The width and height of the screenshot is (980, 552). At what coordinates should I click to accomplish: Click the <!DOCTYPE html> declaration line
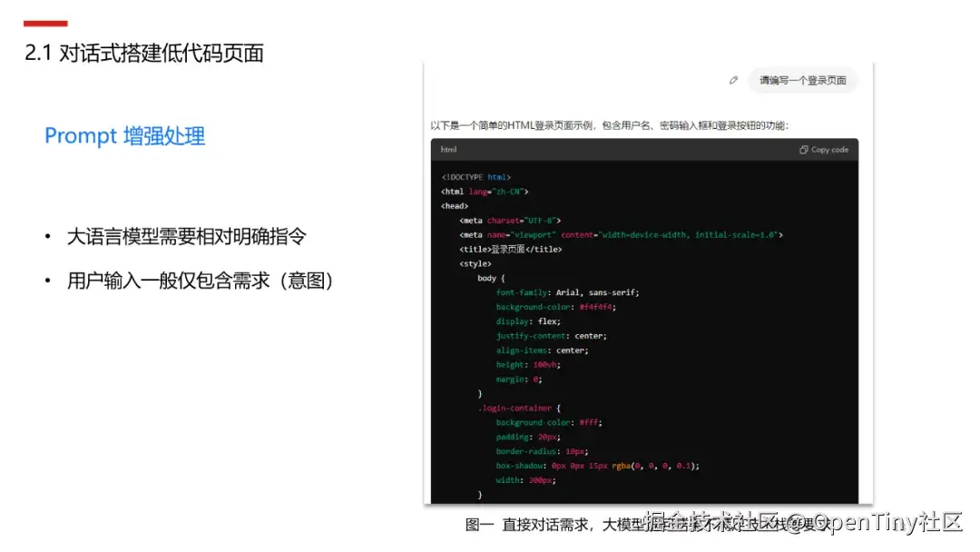(x=475, y=176)
